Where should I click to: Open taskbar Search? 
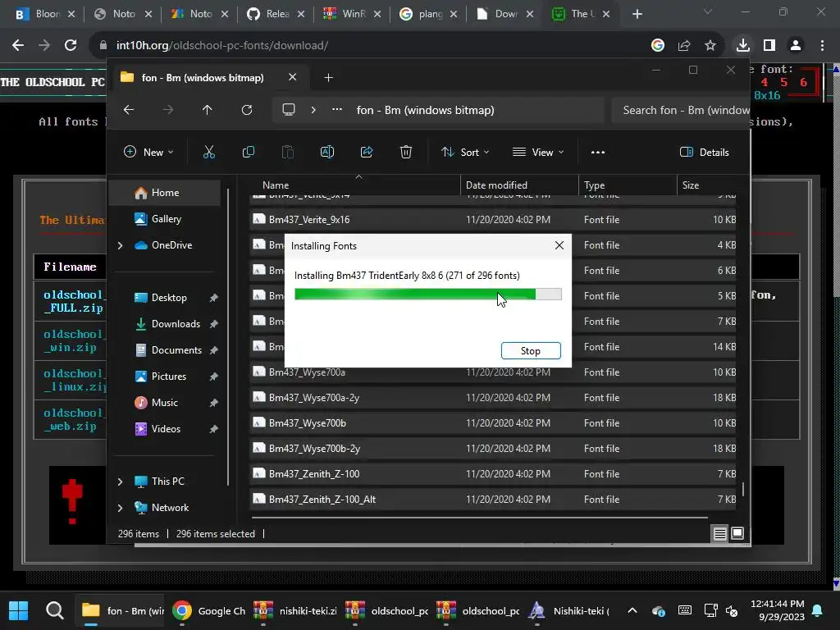[55, 610]
